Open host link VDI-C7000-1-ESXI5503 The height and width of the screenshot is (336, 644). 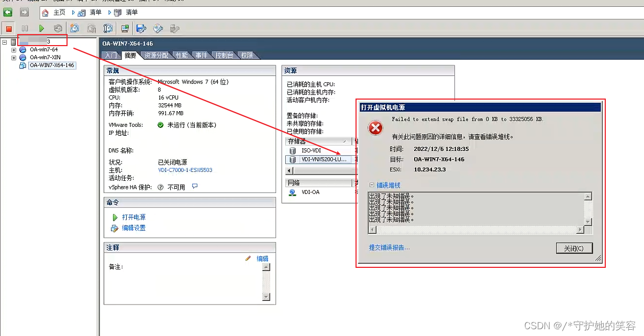pyautogui.click(x=185, y=170)
